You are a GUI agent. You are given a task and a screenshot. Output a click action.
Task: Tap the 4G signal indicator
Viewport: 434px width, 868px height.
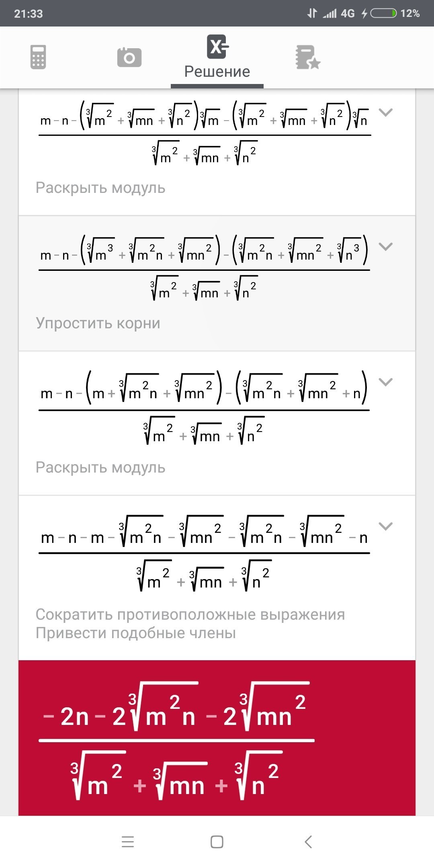(348, 14)
